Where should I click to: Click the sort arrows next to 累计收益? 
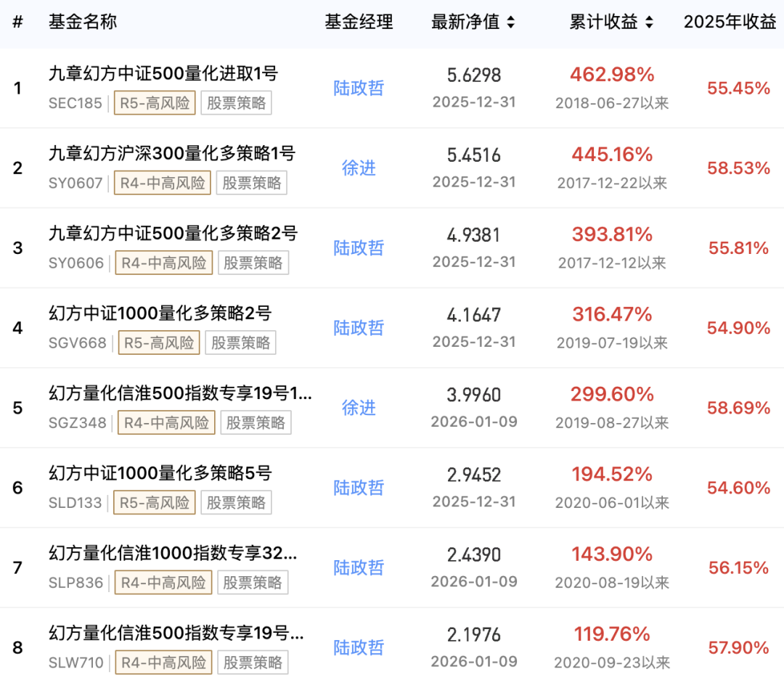(648, 22)
